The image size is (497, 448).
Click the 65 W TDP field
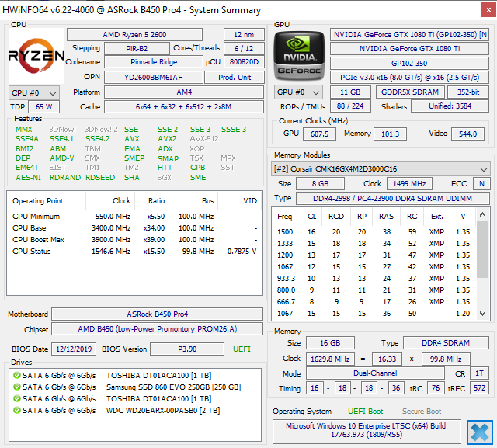(x=43, y=107)
